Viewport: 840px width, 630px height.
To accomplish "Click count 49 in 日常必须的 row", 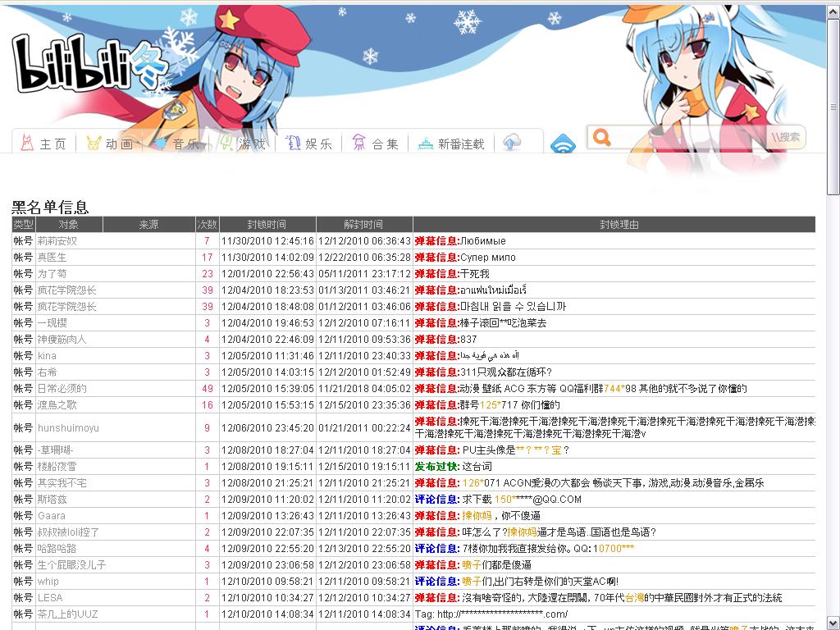I will pyautogui.click(x=208, y=389).
